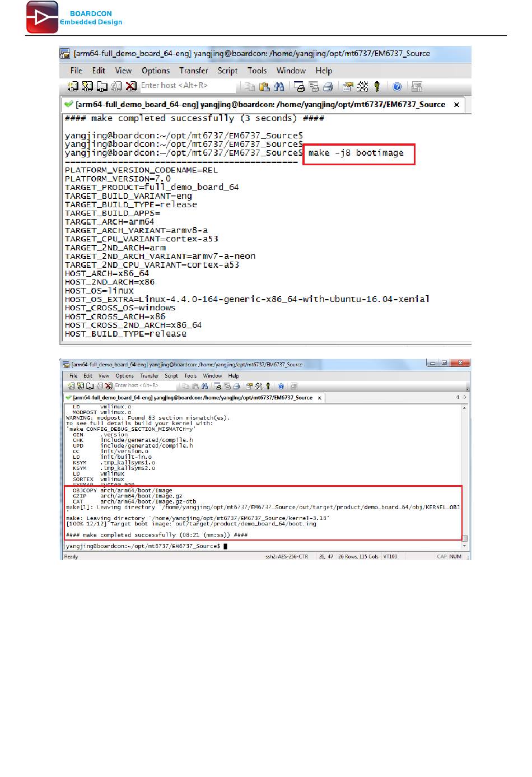Screen dimensions: 532x777
Task: Open the Help menu in the upper window
Action: [x=324, y=71]
